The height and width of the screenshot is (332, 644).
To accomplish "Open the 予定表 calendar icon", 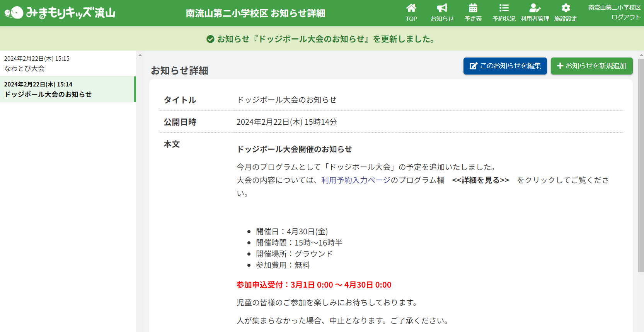I will point(473,8).
